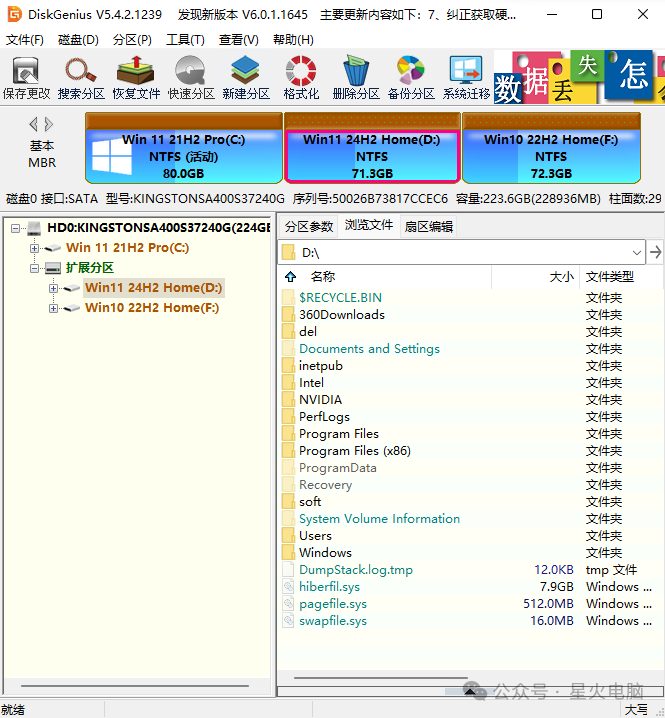Open the 查看(V) menu

point(239,40)
